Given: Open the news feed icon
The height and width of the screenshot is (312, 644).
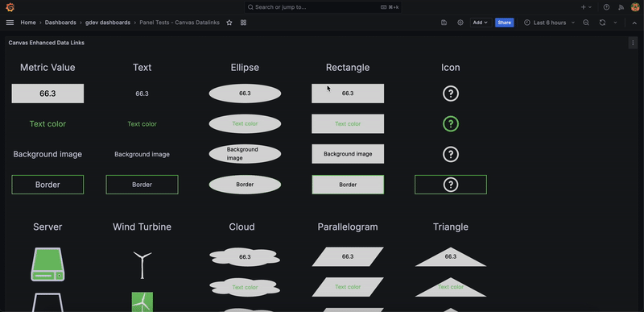Looking at the screenshot, I should pyautogui.click(x=621, y=7).
